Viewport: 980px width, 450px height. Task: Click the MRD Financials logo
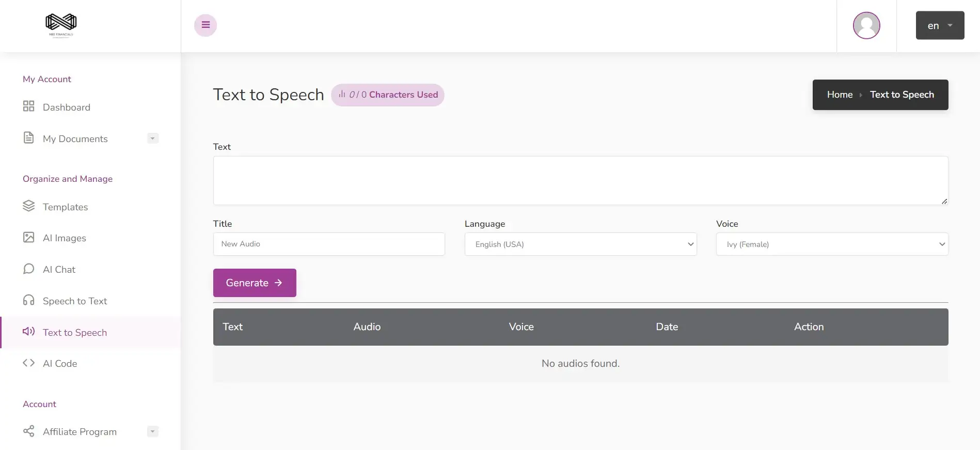click(61, 25)
